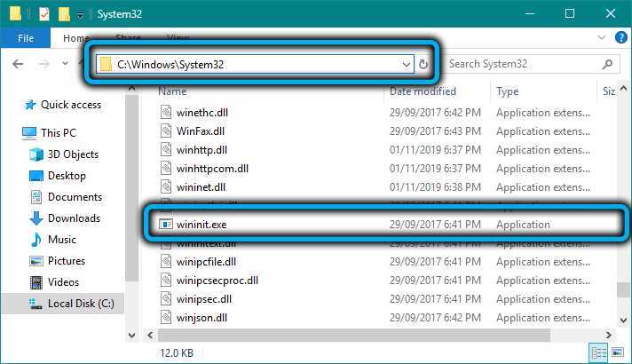Click the This PC monitor icon

tap(29, 133)
